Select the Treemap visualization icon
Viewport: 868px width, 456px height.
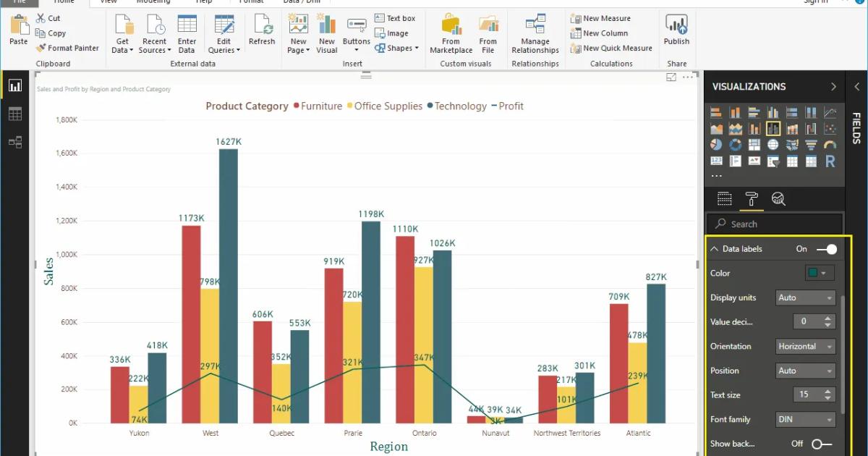(x=754, y=144)
